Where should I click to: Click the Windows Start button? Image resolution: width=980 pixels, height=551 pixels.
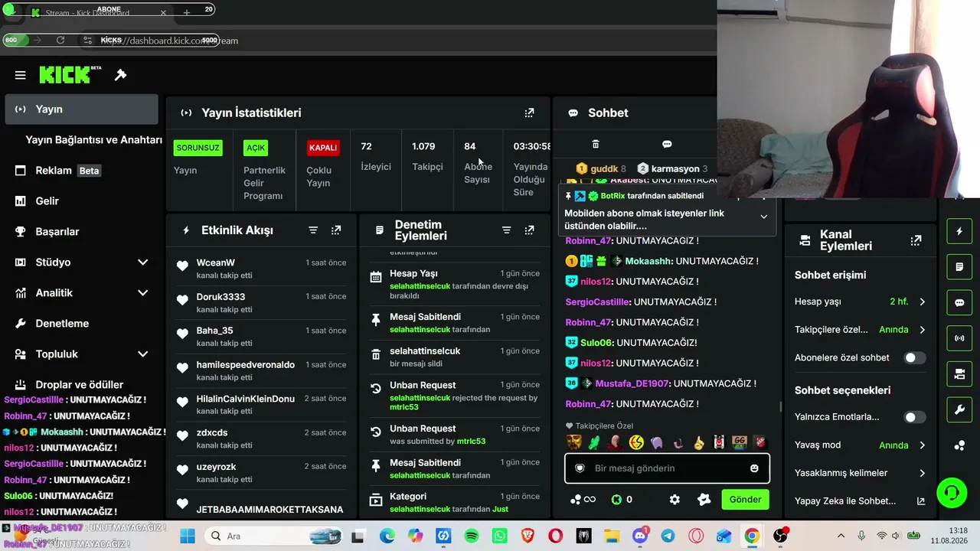[x=188, y=536]
